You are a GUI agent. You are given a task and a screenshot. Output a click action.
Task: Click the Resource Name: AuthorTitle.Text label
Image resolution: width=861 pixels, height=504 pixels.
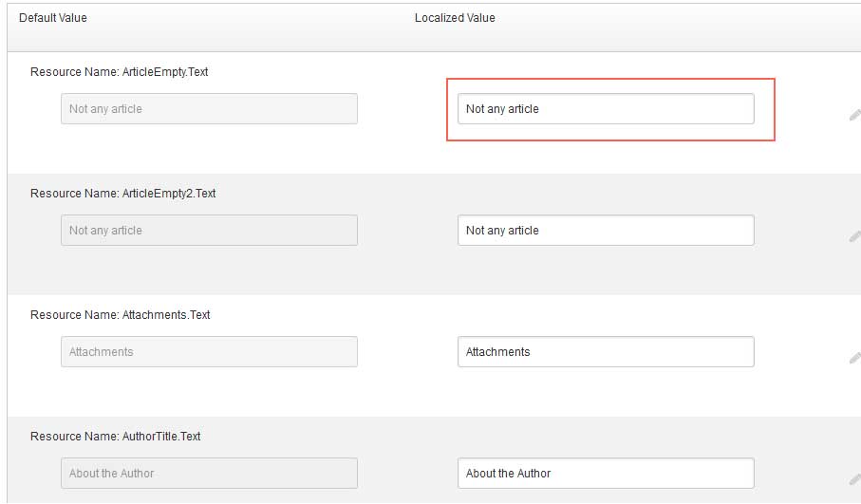(x=115, y=436)
